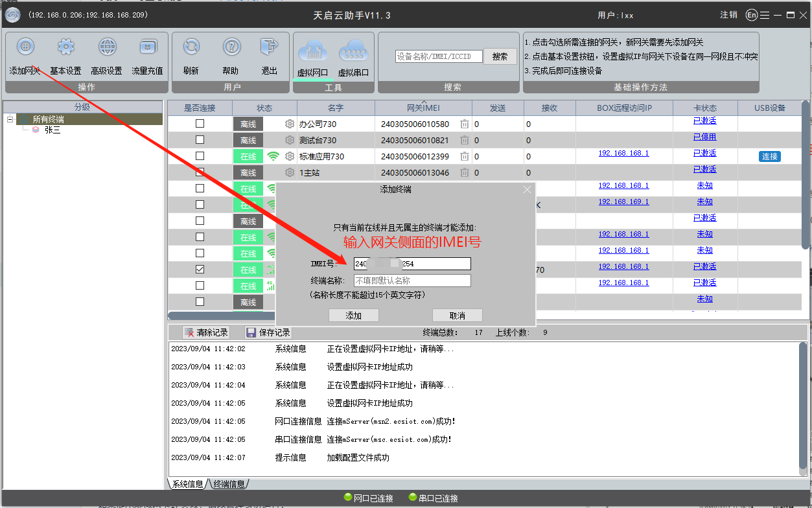
Task: Click the 离线 status badge for 办公司730
Action: 248,124
